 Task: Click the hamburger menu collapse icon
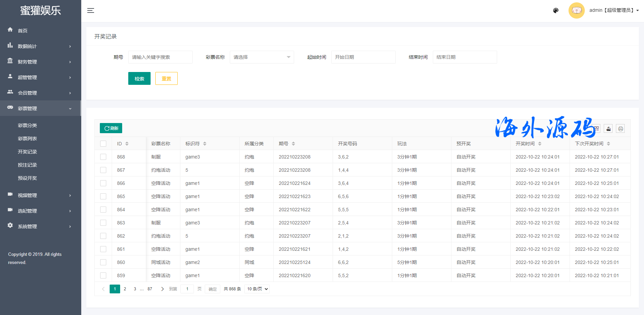point(90,10)
